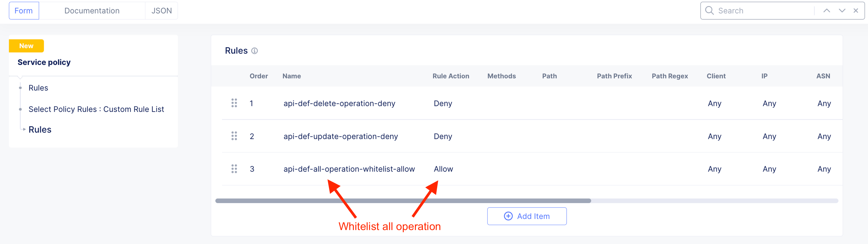Go to previous search result arrow
The image size is (868, 244).
[827, 11]
